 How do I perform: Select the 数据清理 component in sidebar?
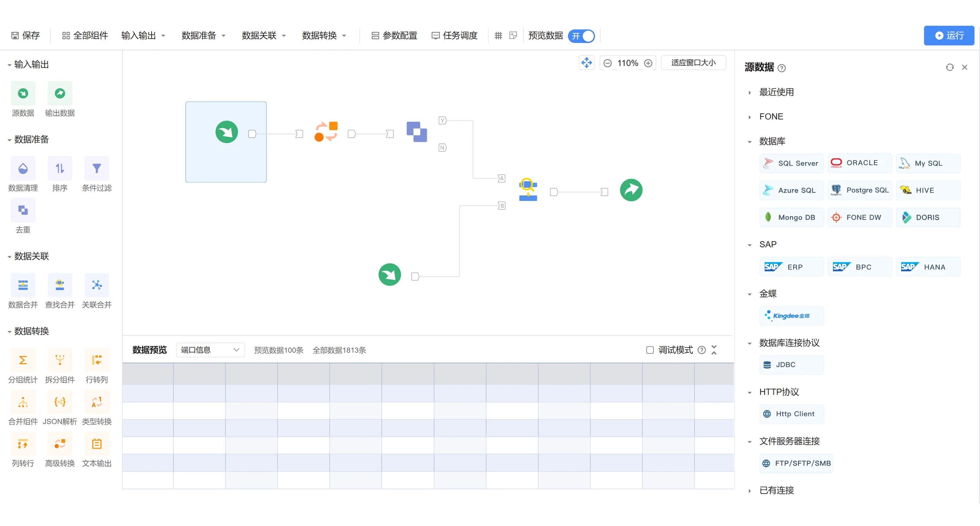(x=22, y=168)
